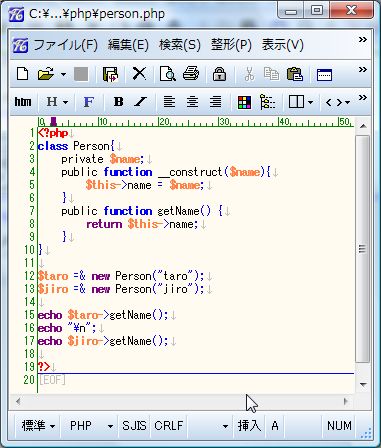Click '__construct' on line 4
381x448 pixels.
coord(190,172)
